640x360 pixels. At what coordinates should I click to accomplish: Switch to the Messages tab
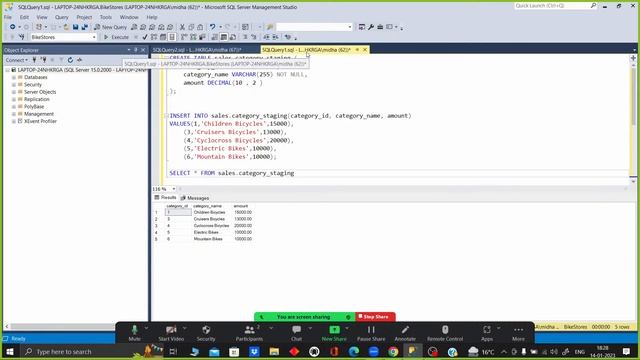coord(195,198)
